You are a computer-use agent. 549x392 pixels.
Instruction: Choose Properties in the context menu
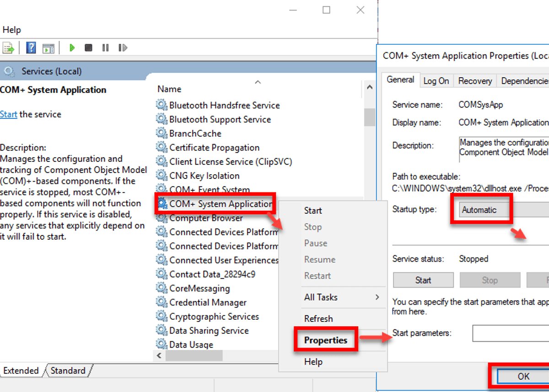pos(326,340)
